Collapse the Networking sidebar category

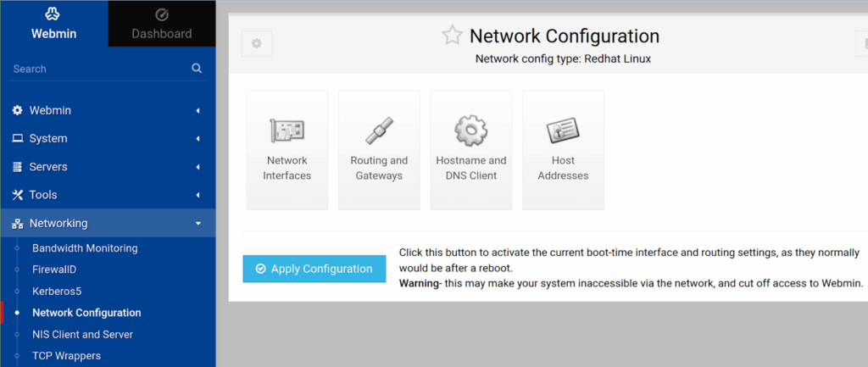108,223
